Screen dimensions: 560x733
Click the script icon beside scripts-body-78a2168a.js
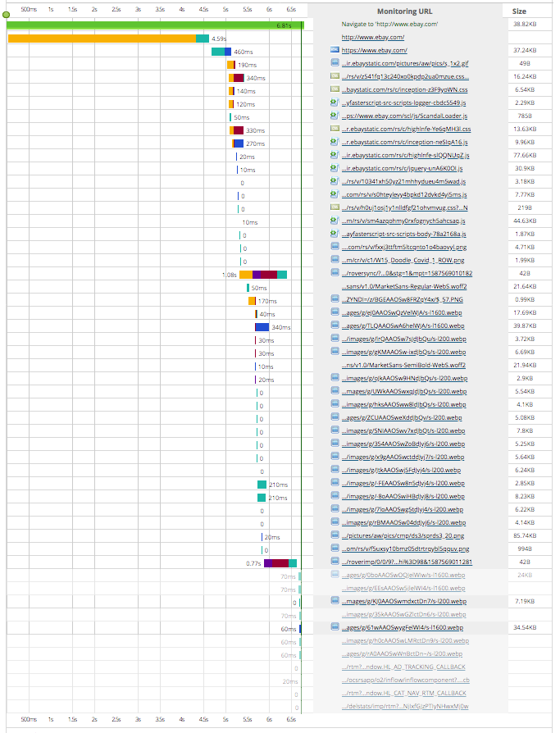(335, 233)
